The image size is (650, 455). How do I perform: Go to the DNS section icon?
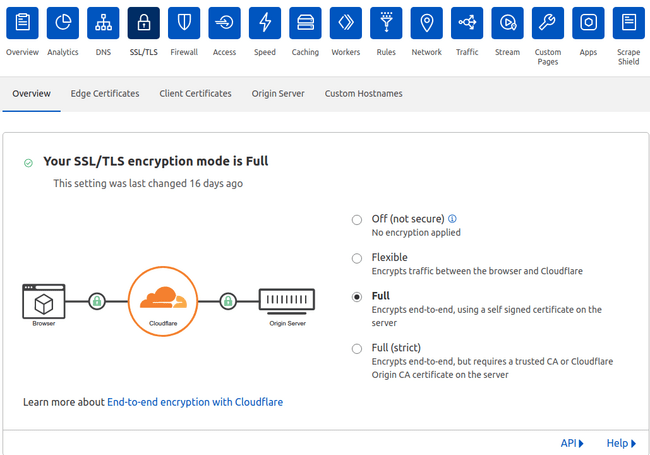pyautogui.click(x=103, y=23)
